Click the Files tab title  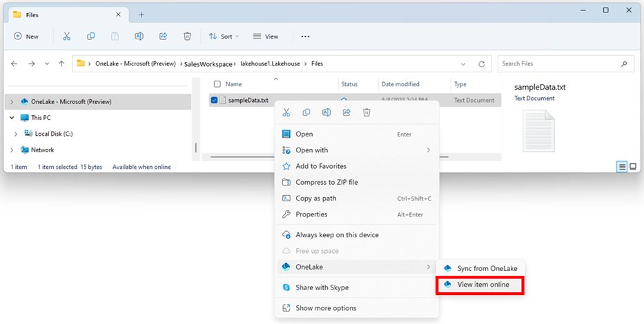(32, 14)
